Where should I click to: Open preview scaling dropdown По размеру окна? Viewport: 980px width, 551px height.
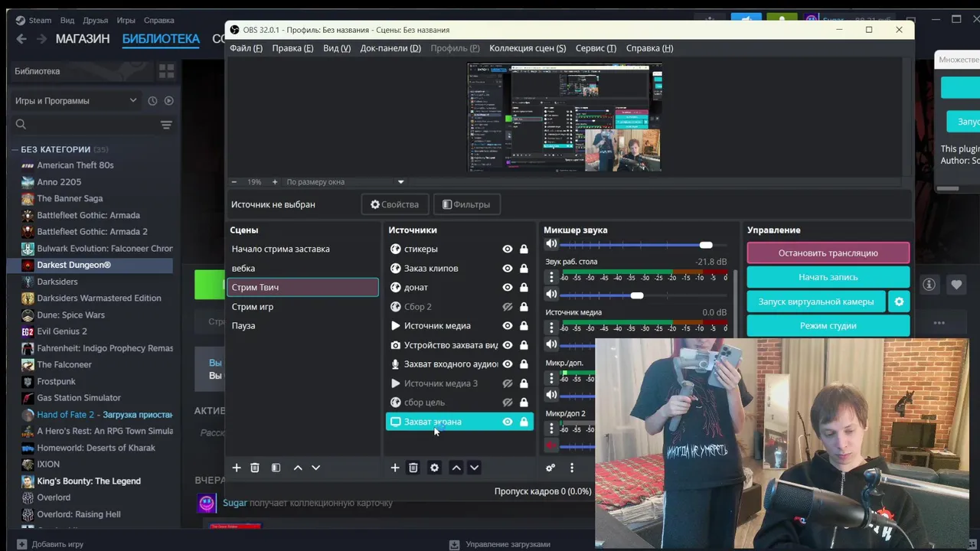(345, 182)
